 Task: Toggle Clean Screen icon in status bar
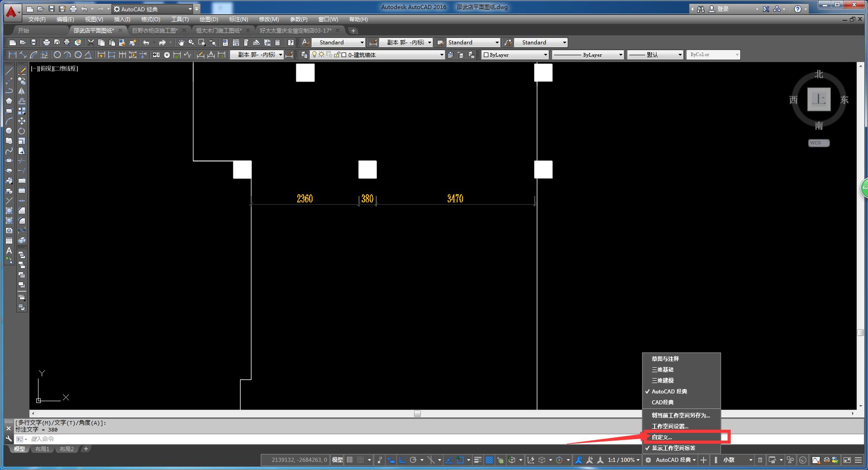(x=847, y=460)
